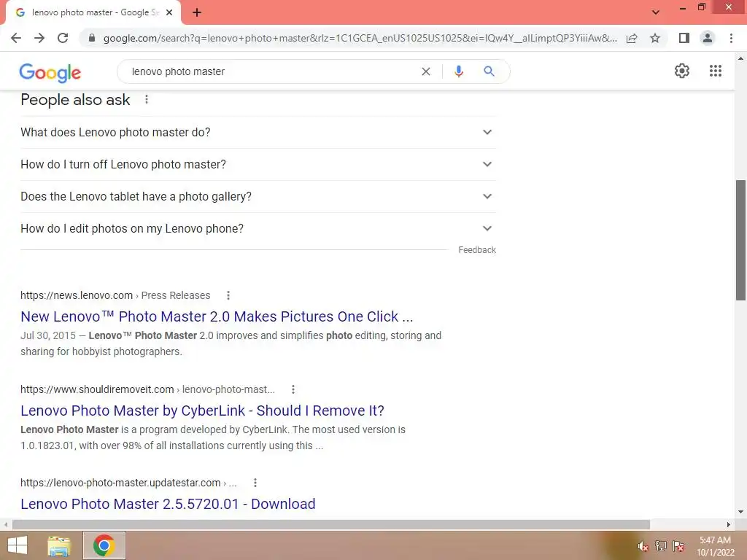The height and width of the screenshot is (560, 747).
Task: Open the Windows Start menu
Action: pos(18,545)
